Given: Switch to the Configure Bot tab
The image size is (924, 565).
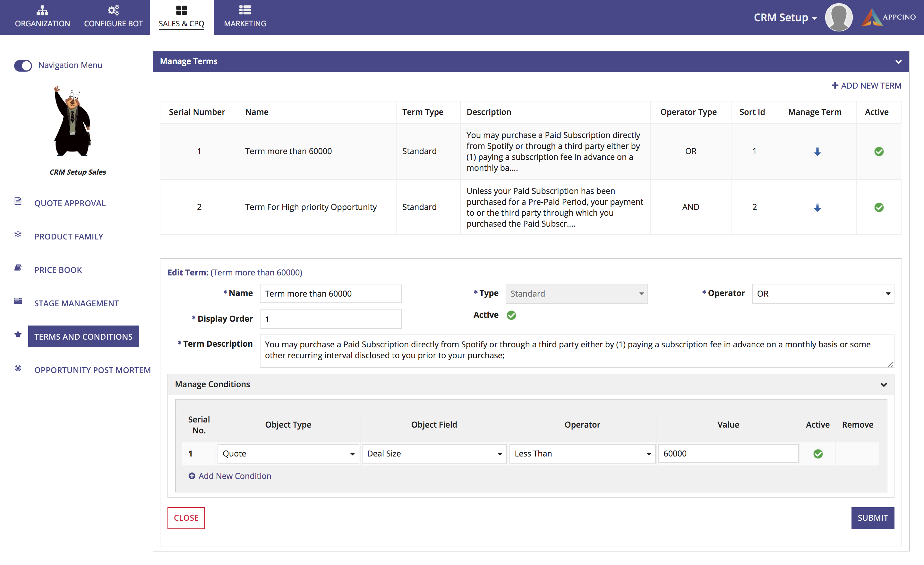Looking at the screenshot, I should pos(113,17).
